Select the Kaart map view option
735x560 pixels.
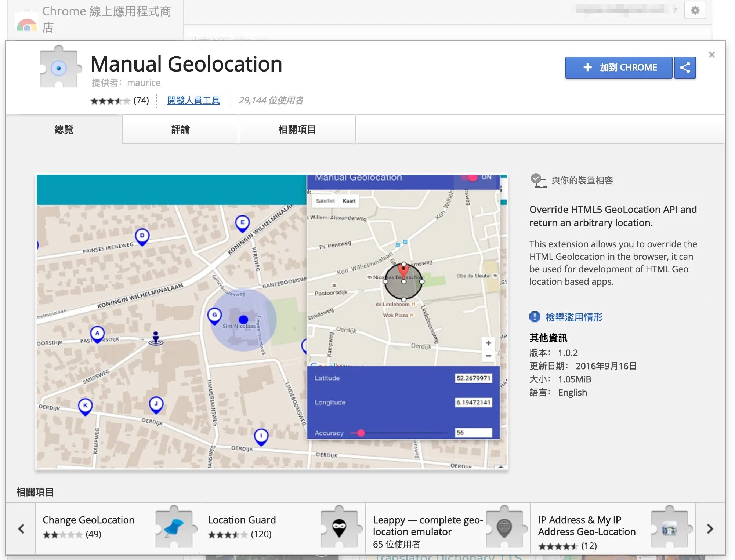(349, 201)
